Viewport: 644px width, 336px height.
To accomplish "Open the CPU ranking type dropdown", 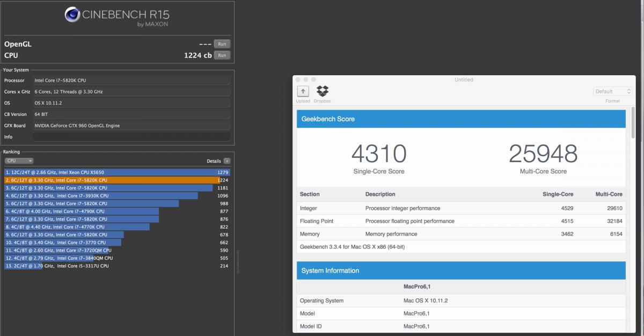I will click(x=19, y=161).
